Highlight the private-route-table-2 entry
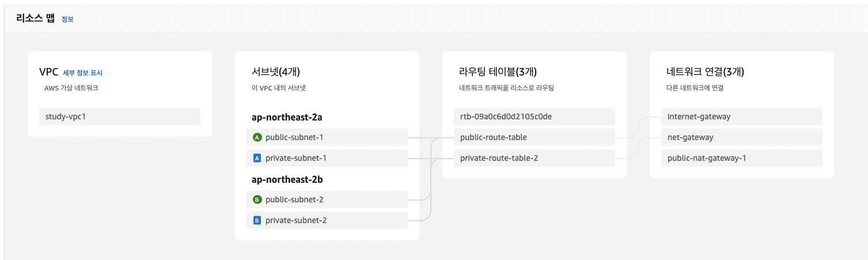 499,158
